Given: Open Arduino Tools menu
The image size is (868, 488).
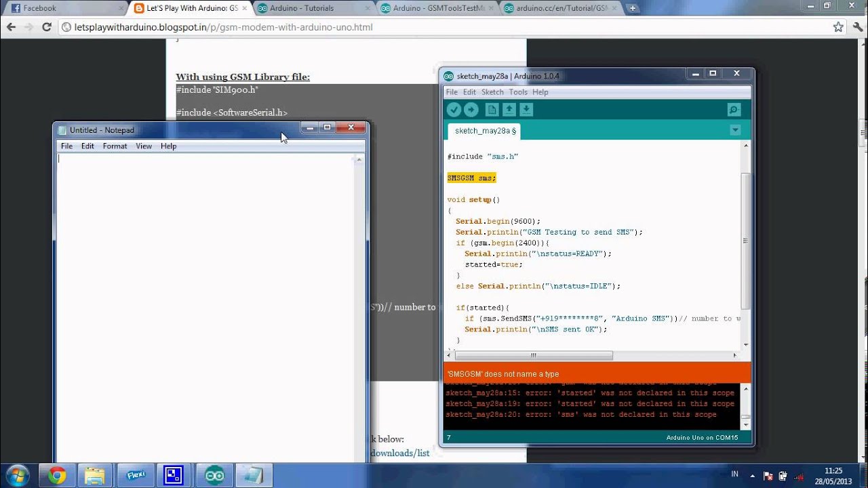Looking at the screenshot, I should (x=518, y=92).
